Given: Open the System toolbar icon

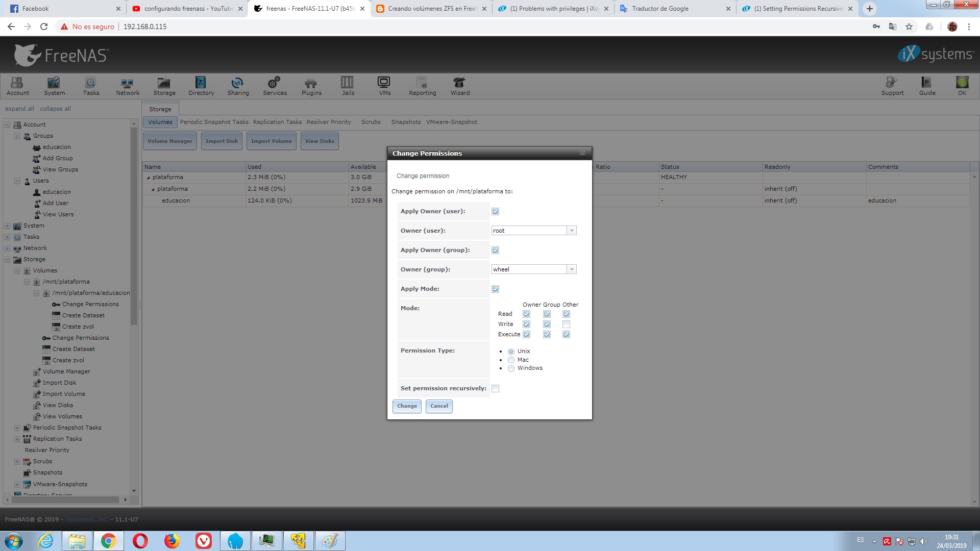Looking at the screenshot, I should coord(54,86).
